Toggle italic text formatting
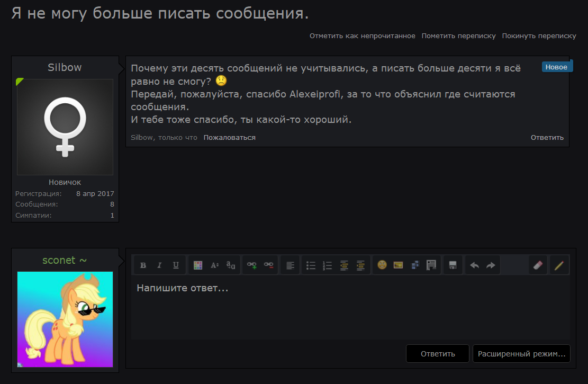 (159, 265)
